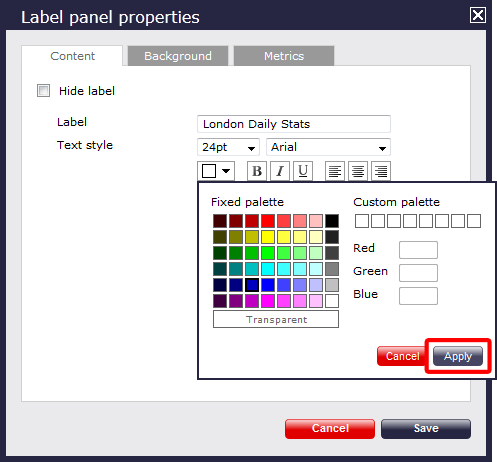
Task: Toggle underline text formatting
Action: [303, 171]
